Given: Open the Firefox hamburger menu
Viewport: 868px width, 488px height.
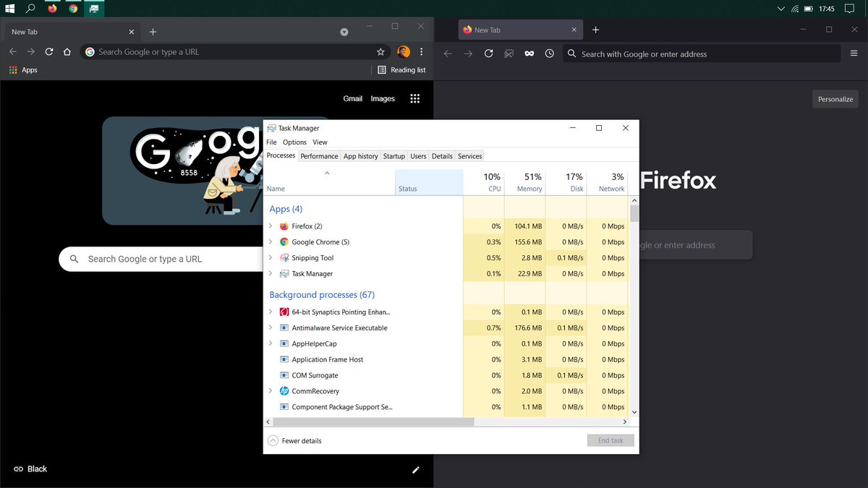Looking at the screenshot, I should tap(854, 53).
